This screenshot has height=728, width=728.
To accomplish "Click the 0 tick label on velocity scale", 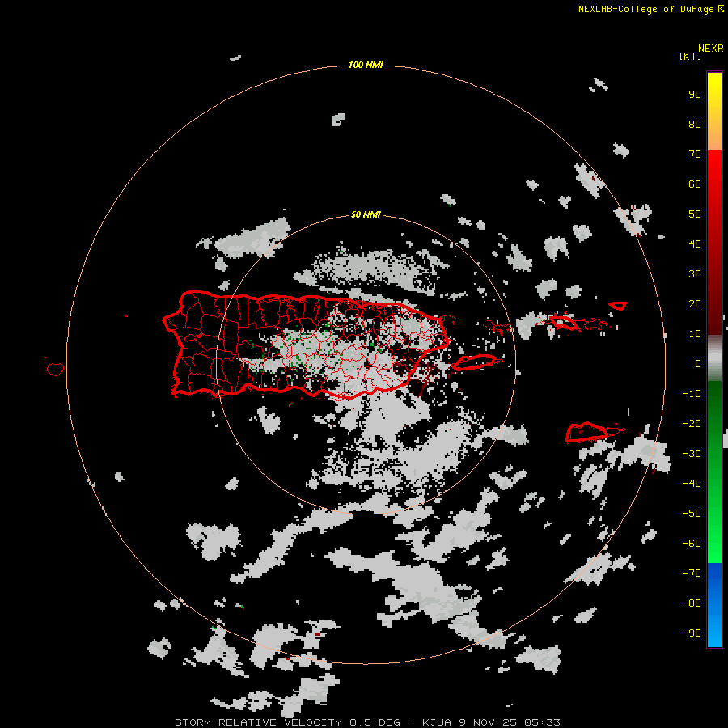I will [698, 363].
